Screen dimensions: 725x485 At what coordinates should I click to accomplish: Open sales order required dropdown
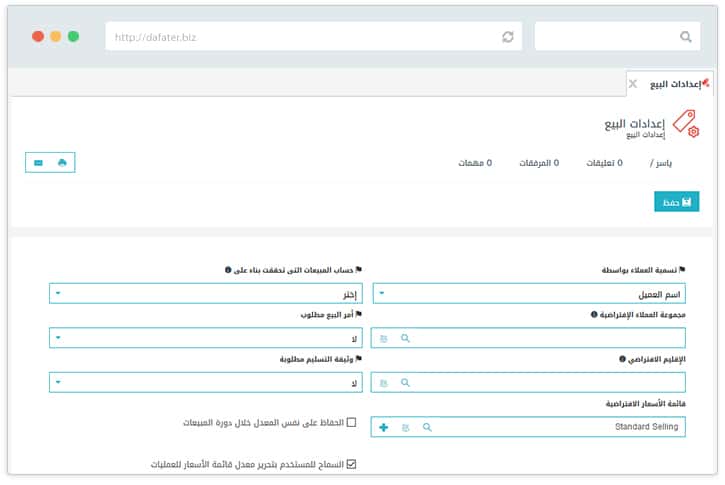[x=206, y=338]
